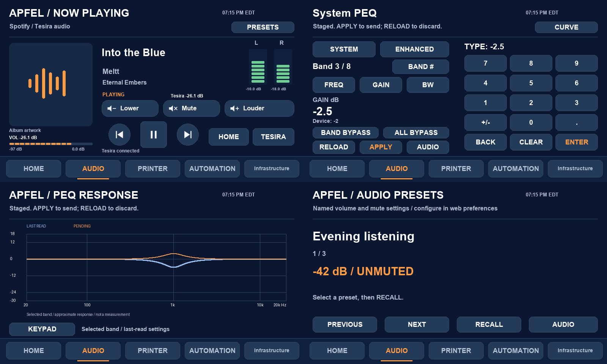The width and height of the screenshot is (607, 364).
Task: Tap keypad digit 0
Action: [531, 122]
